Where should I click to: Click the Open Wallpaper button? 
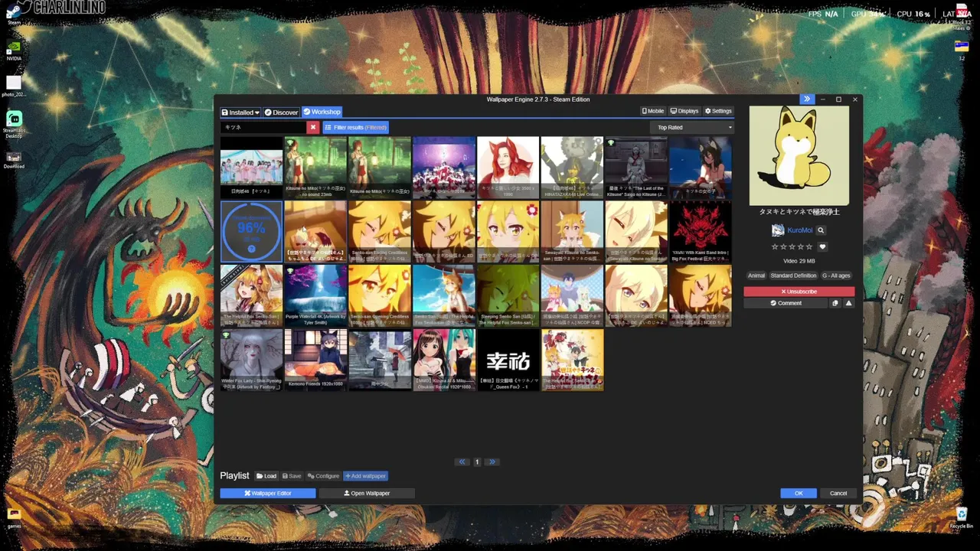pyautogui.click(x=367, y=494)
